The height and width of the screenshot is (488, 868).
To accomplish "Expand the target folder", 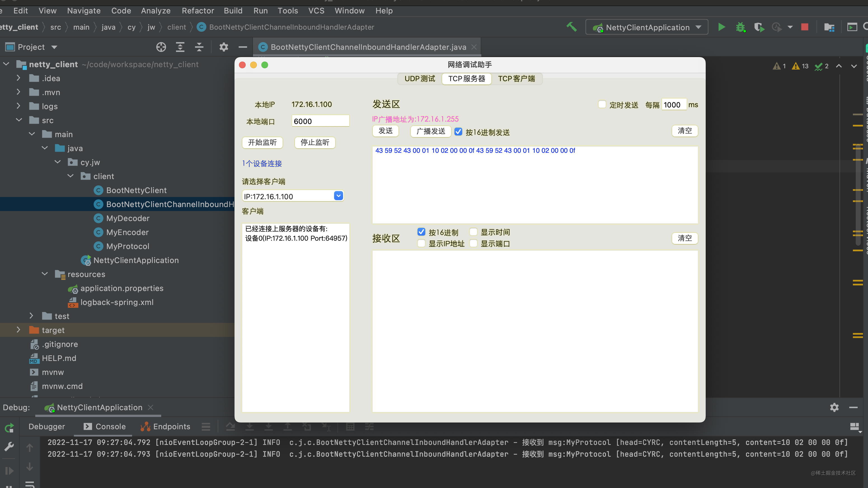I will (18, 330).
